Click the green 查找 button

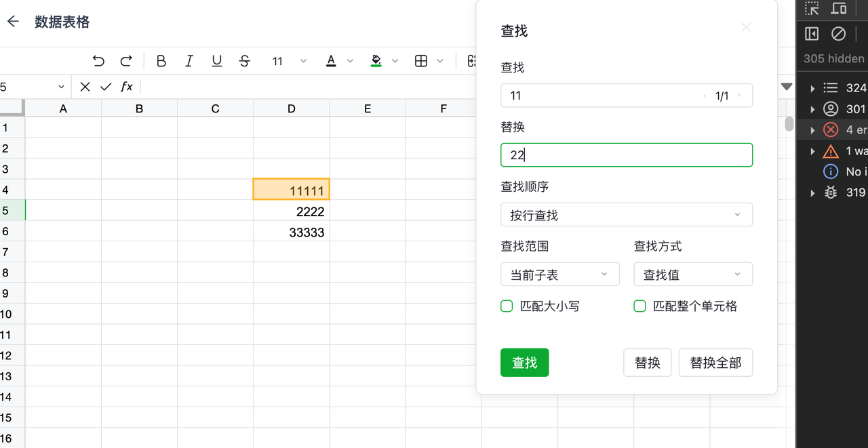[524, 363]
